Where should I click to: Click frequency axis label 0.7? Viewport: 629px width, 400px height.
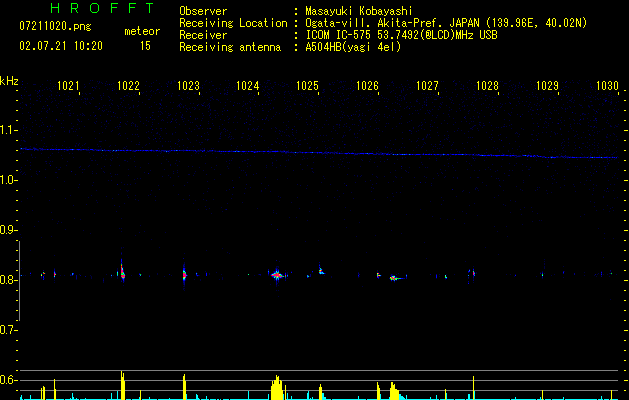8,330
